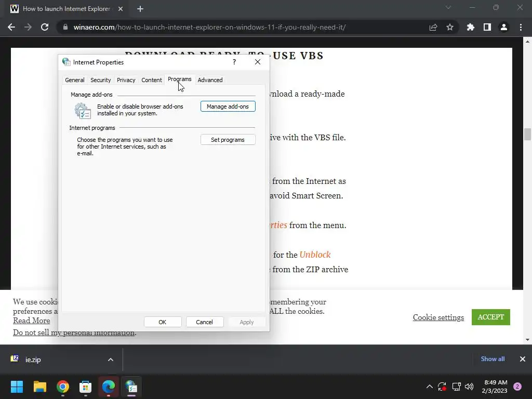532x399 pixels.
Task: Open tab search chevron in title bar
Action: (x=448, y=7)
